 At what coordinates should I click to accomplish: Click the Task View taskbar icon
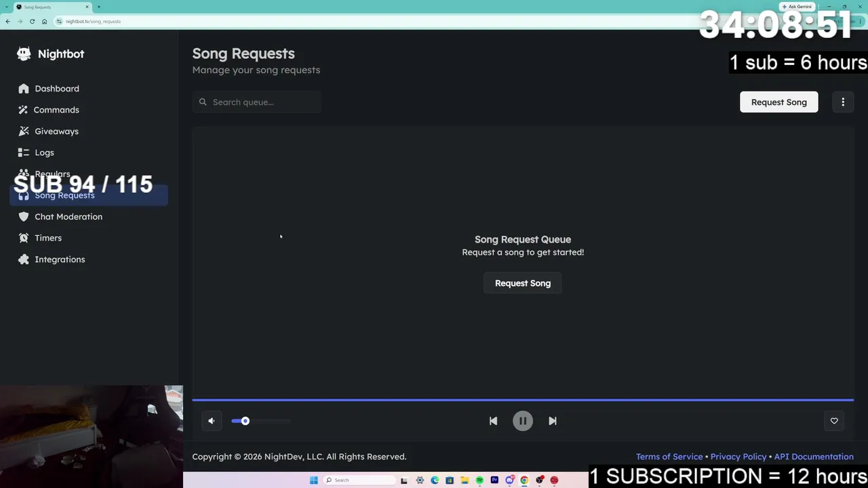click(x=404, y=481)
